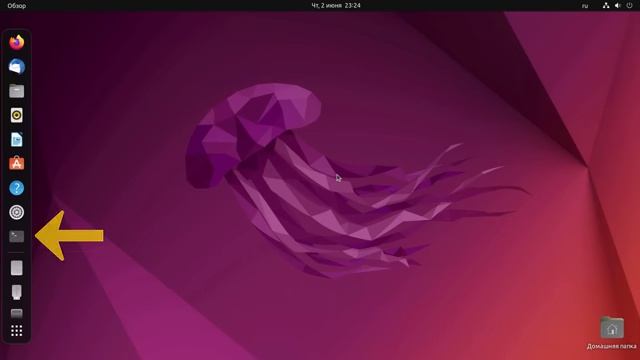
Task: Open the Обзор activities overview
Action: [x=17, y=6]
